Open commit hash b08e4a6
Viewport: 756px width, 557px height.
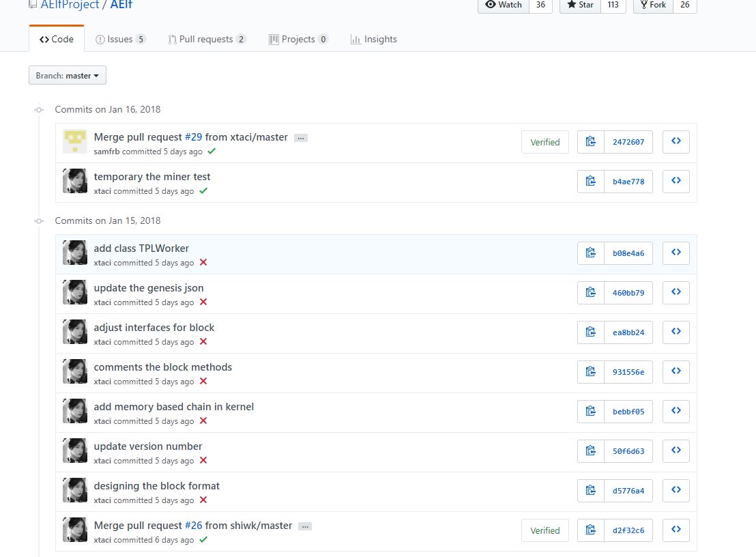628,253
